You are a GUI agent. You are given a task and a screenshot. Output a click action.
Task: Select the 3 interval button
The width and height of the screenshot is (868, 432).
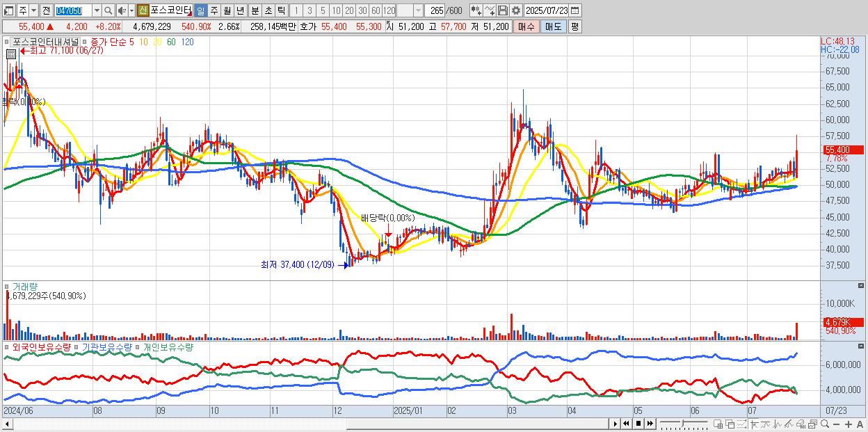coord(310,10)
